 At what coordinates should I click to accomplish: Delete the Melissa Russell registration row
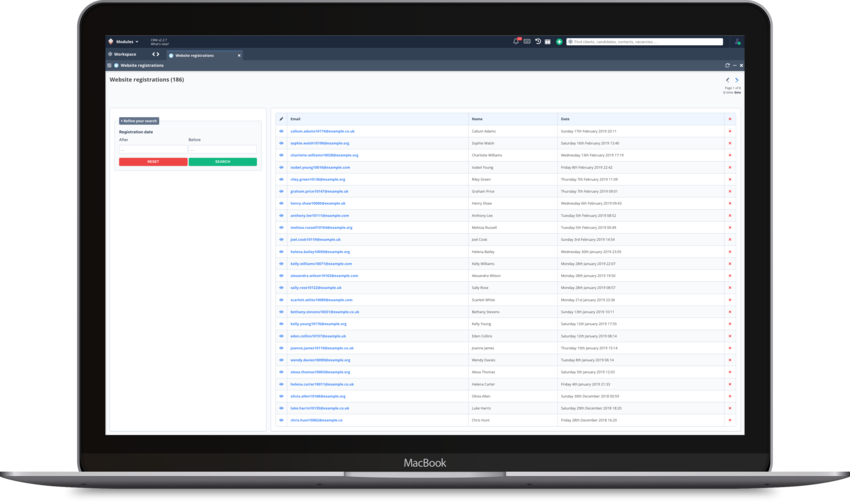pyautogui.click(x=730, y=228)
